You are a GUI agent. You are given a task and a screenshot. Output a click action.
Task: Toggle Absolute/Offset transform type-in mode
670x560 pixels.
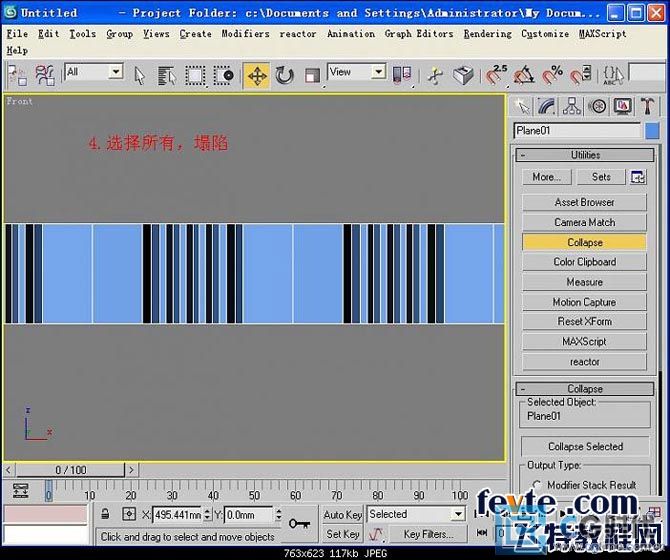[x=129, y=514]
